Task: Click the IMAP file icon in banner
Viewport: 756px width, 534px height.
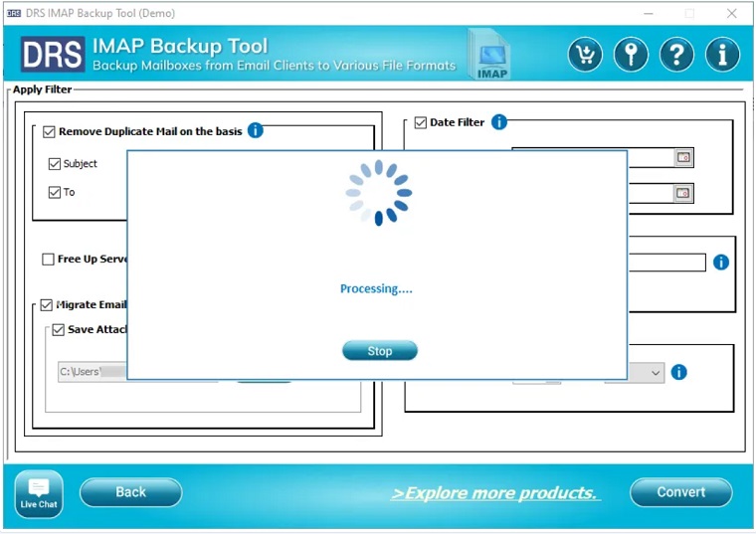Action: (489, 54)
